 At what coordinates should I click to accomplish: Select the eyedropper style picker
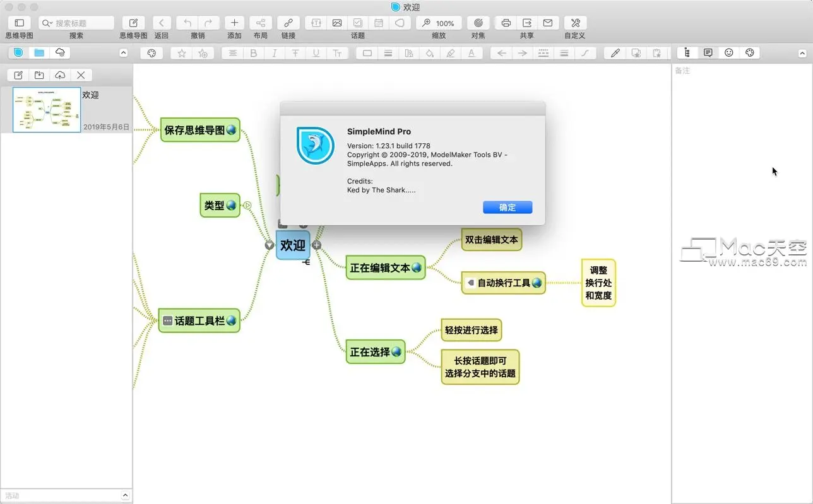coord(615,53)
